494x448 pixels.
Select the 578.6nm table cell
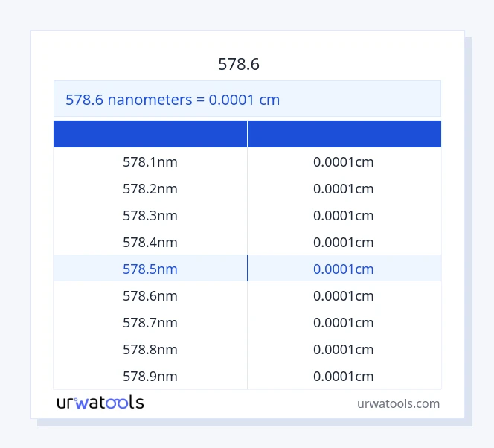coord(150,295)
